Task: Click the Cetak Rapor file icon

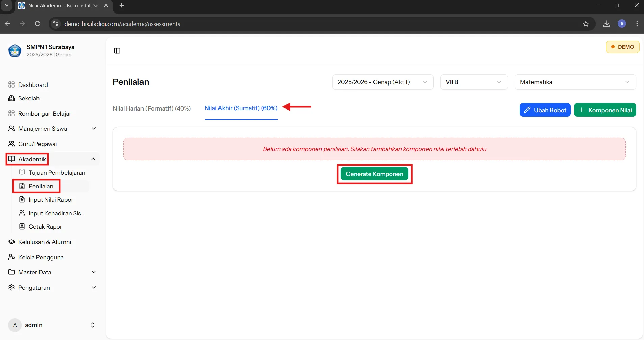Action: click(22, 226)
